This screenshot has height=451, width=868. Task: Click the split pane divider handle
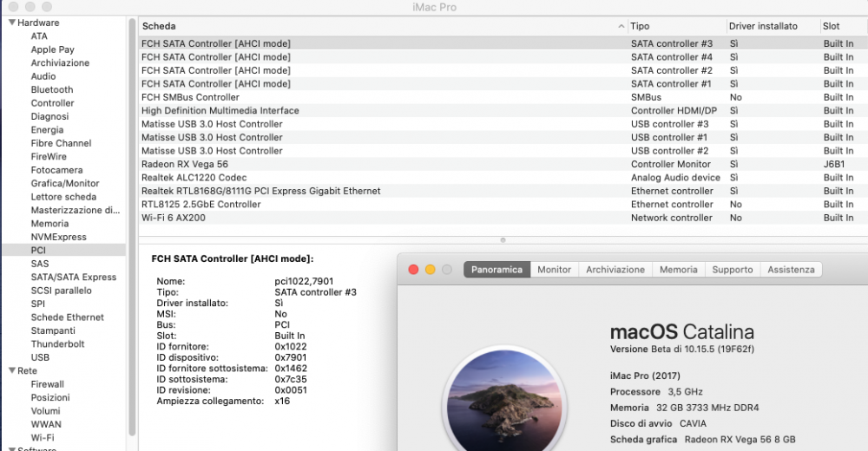pyautogui.click(x=503, y=240)
